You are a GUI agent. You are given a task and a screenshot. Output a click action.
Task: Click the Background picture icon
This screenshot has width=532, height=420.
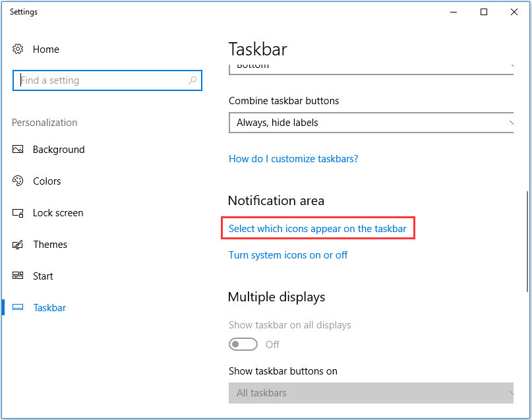(18, 149)
